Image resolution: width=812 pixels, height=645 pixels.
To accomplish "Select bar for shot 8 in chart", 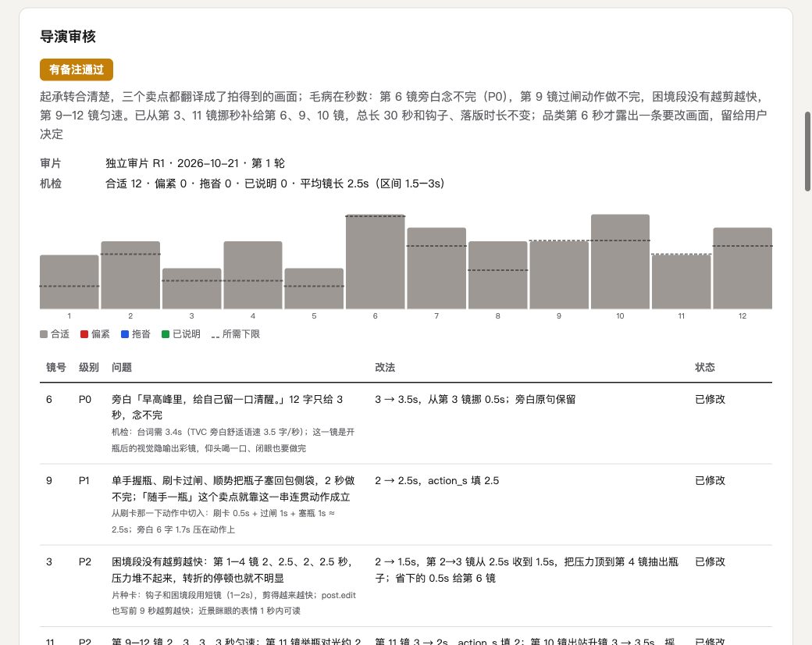I will point(497,275).
